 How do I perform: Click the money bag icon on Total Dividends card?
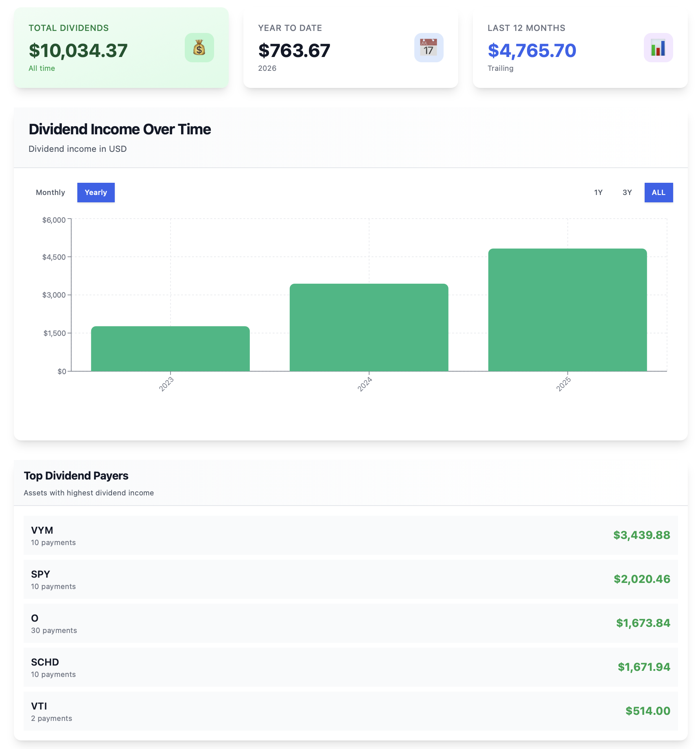tap(199, 48)
